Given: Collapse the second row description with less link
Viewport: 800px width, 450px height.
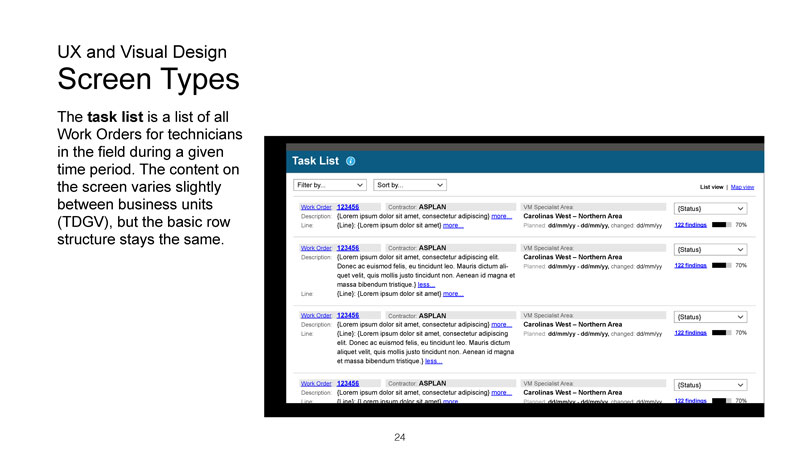Looking at the screenshot, I should (x=426, y=284).
